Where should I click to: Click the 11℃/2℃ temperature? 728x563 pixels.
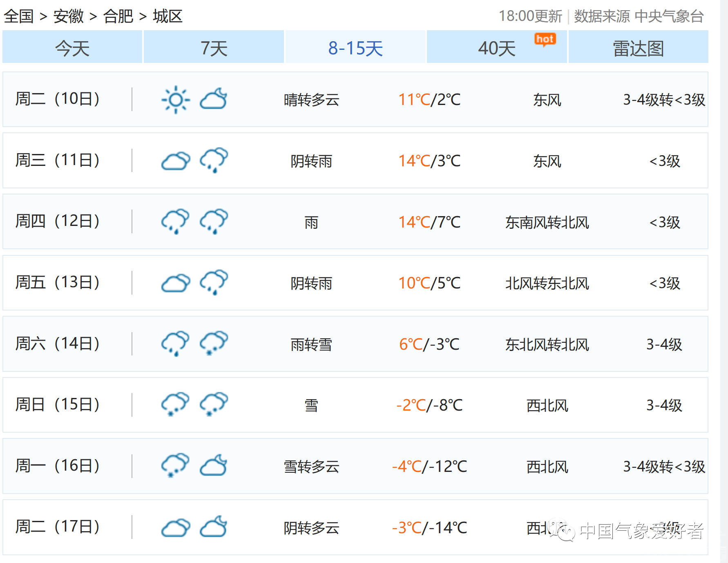coord(429,100)
